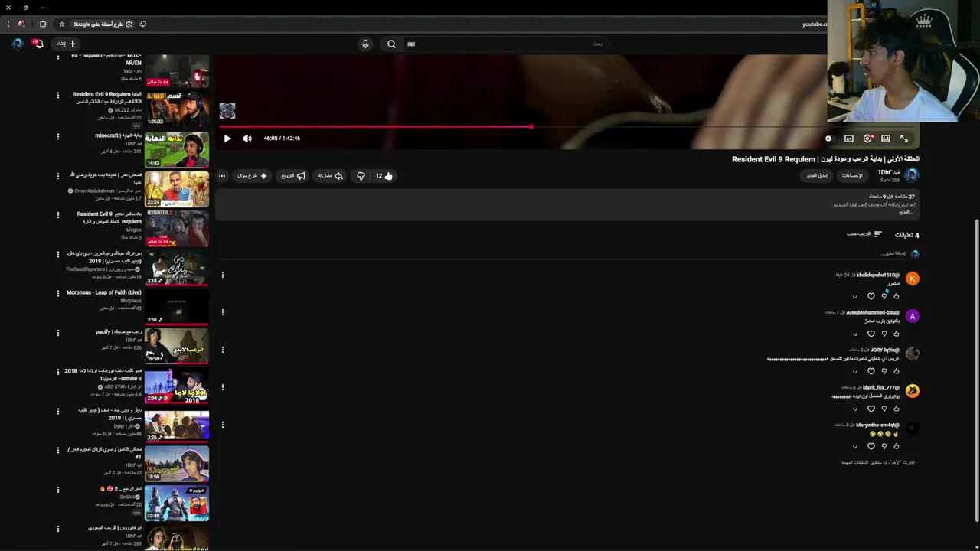Expand description with "...المزيد" link

pos(906,212)
